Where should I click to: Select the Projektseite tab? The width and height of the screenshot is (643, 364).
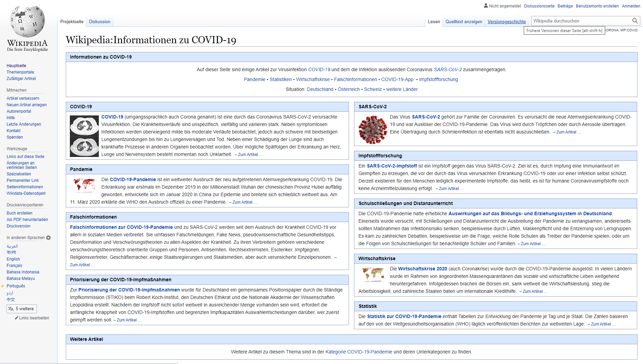point(72,21)
